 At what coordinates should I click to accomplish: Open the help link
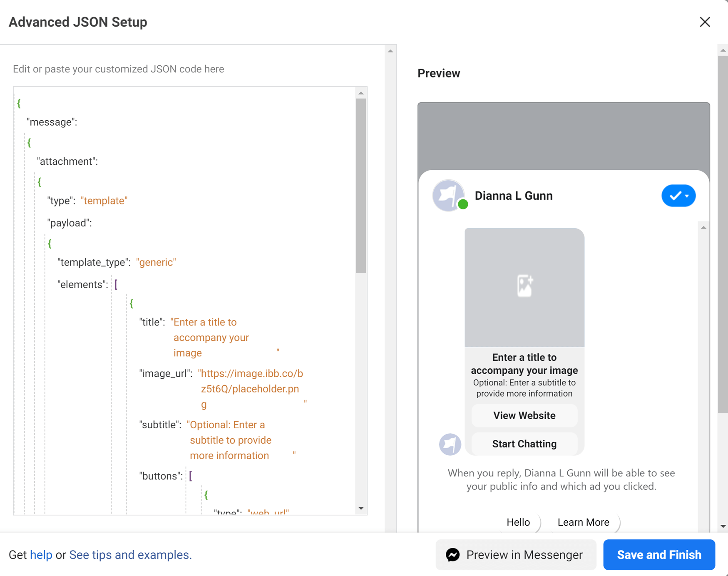(x=40, y=555)
